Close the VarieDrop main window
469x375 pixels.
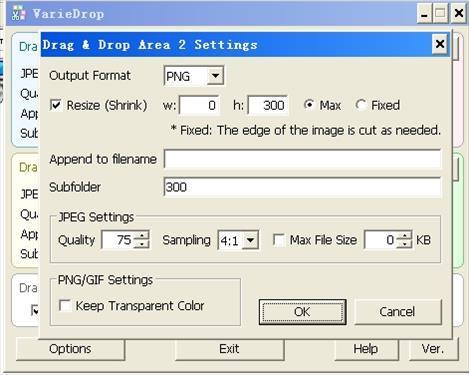(x=459, y=14)
